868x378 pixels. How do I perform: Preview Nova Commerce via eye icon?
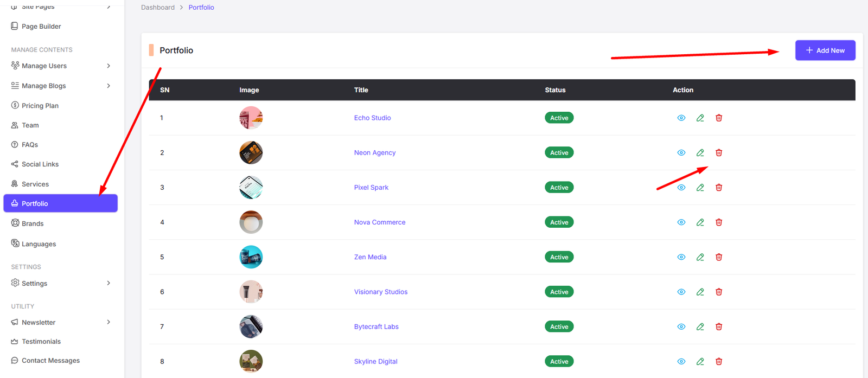(681, 222)
